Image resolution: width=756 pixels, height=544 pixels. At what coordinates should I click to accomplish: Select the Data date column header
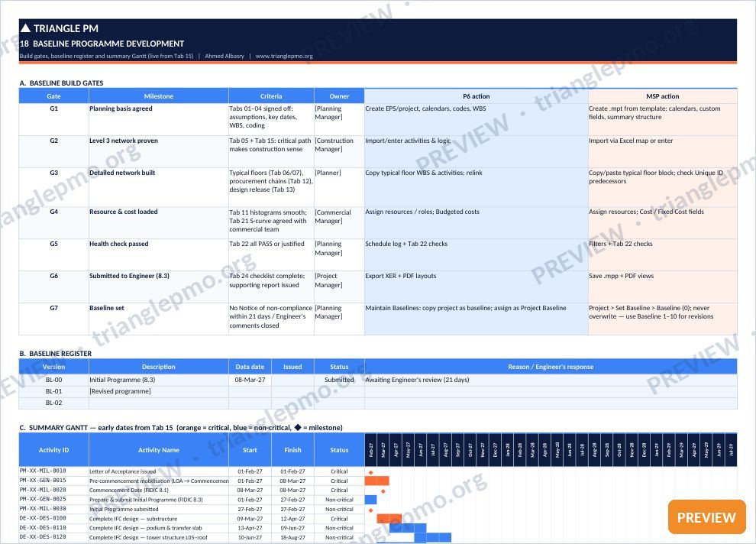pyautogui.click(x=250, y=367)
